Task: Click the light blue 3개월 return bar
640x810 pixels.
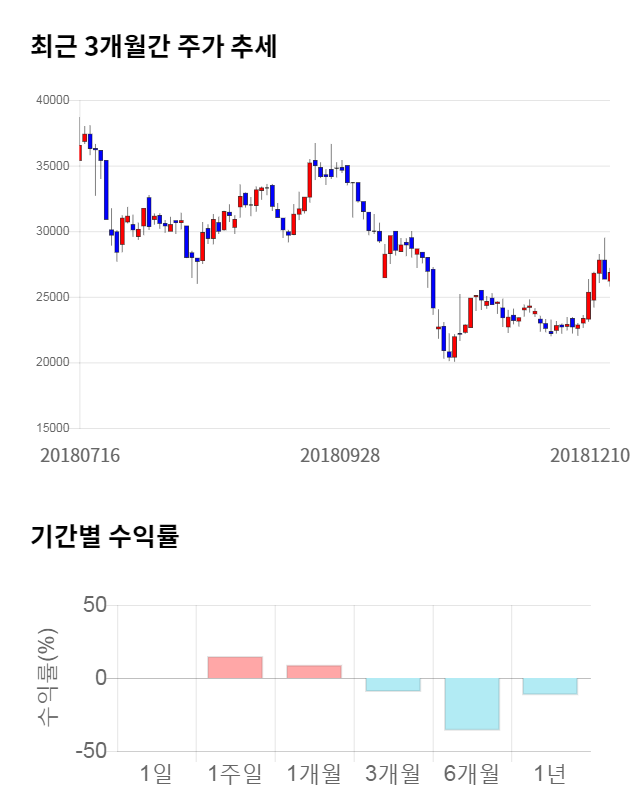Action: [393, 684]
